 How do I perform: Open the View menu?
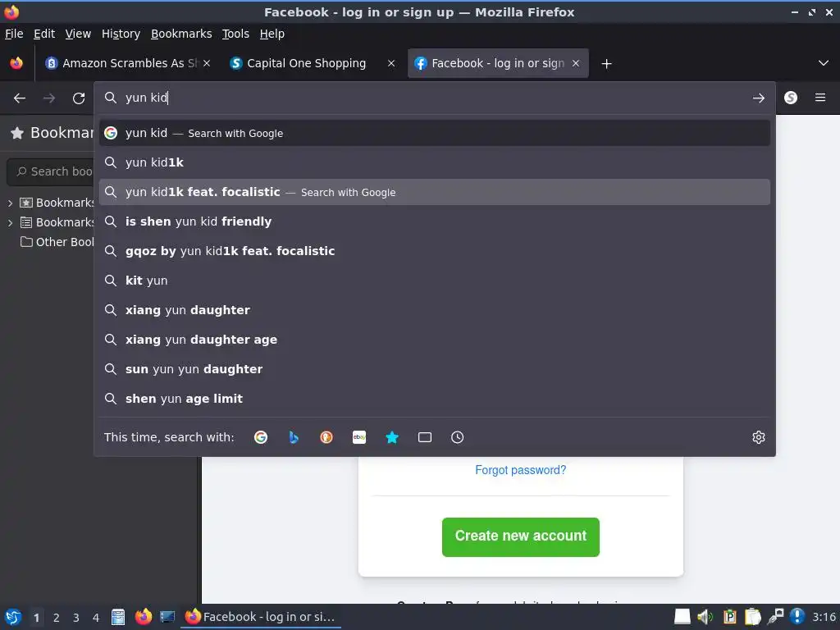click(x=78, y=34)
